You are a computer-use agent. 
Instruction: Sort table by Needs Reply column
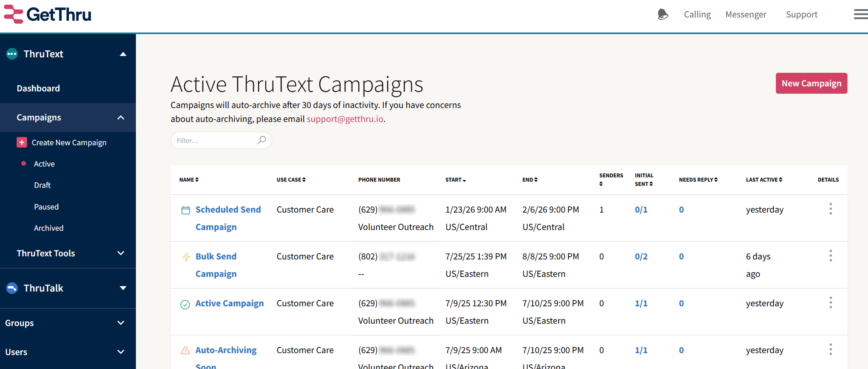(698, 180)
